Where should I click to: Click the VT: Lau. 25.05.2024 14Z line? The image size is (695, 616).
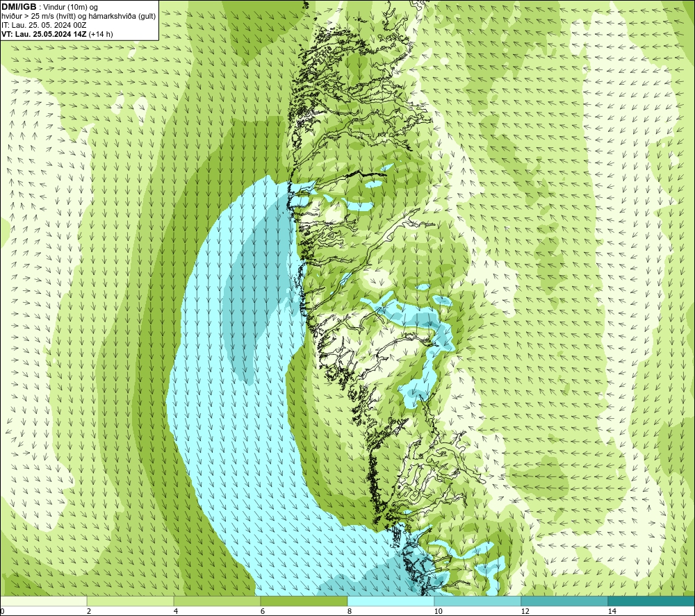[57, 34]
